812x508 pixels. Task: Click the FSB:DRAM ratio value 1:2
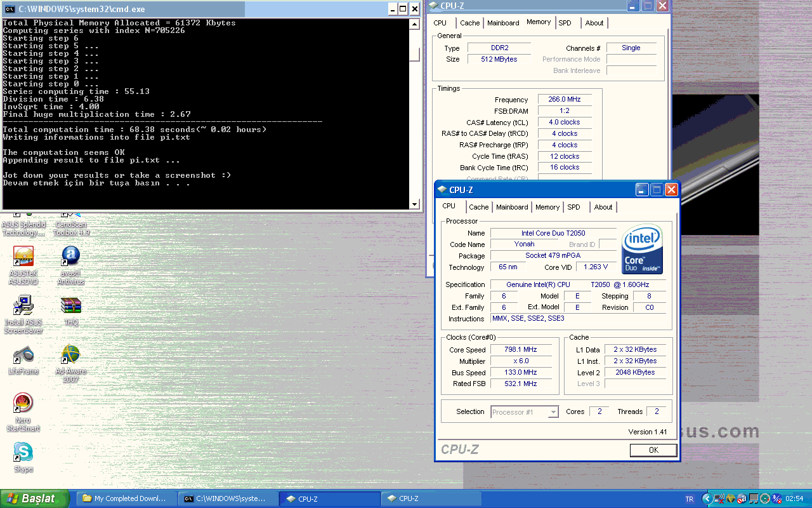tap(565, 111)
